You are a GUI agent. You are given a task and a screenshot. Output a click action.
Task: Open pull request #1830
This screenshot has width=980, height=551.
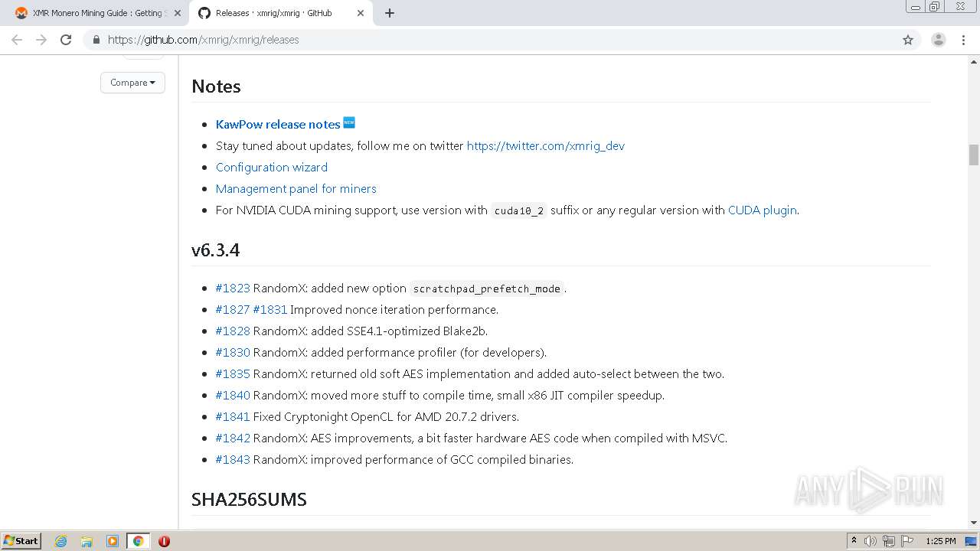[x=233, y=352]
